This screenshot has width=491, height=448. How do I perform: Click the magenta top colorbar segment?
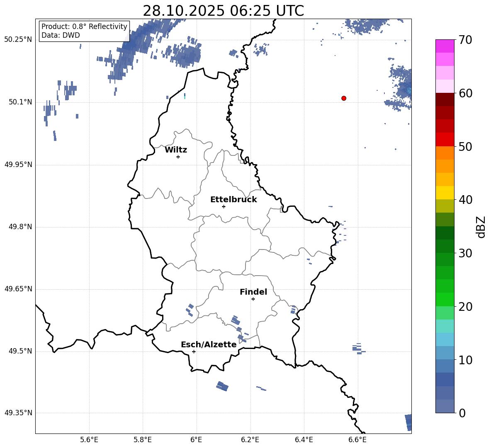pos(445,46)
